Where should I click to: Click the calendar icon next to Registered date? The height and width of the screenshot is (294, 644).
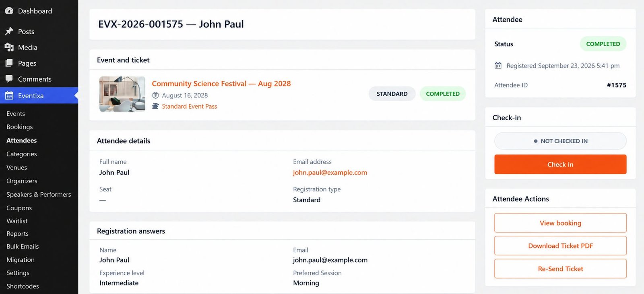coord(498,66)
